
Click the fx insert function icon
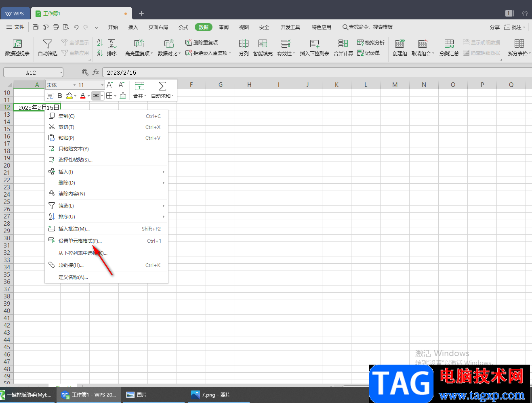(x=96, y=72)
